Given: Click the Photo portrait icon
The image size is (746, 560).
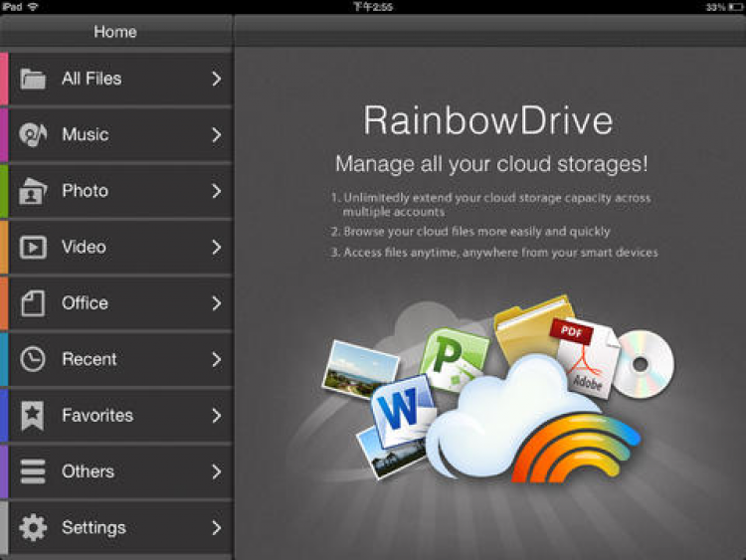Looking at the screenshot, I should 33,191.
